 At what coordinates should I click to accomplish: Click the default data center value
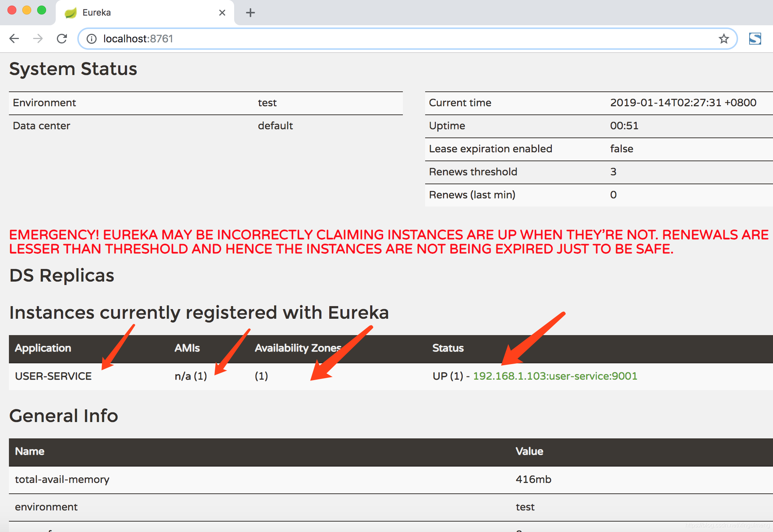[x=275, y=126]
